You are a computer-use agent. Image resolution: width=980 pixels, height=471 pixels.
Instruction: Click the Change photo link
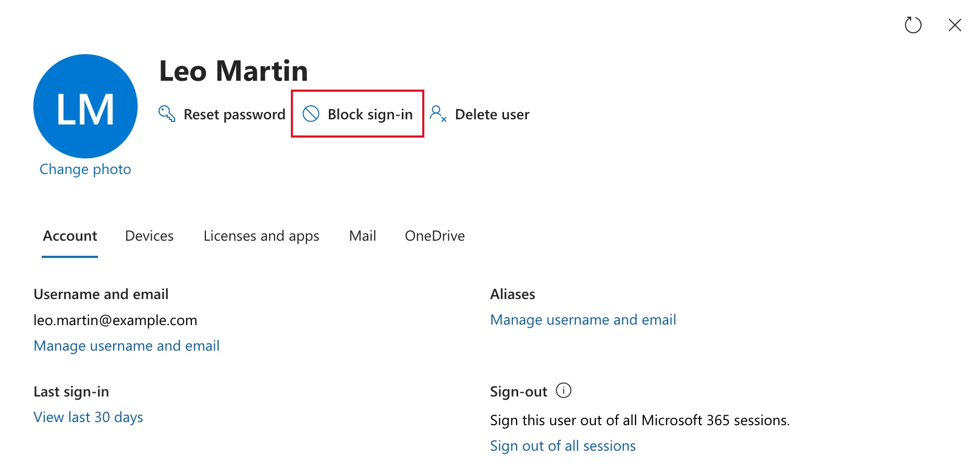[x=85, y=169]
